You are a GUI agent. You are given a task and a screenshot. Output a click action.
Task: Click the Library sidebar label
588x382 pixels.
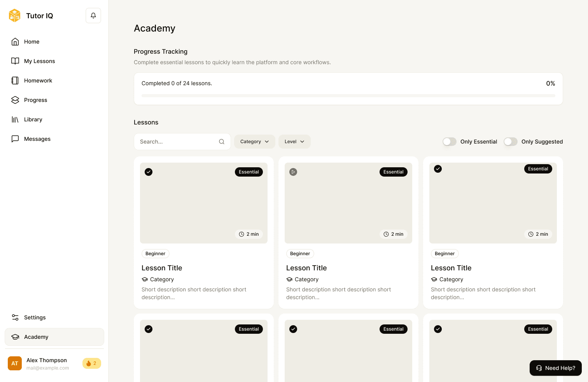pos(33,119)
